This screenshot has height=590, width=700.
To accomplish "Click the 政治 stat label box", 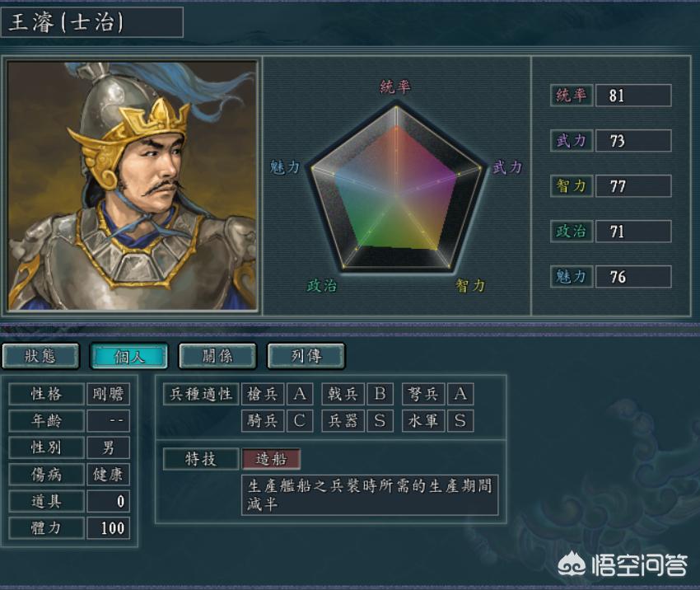I will [571, 232].
